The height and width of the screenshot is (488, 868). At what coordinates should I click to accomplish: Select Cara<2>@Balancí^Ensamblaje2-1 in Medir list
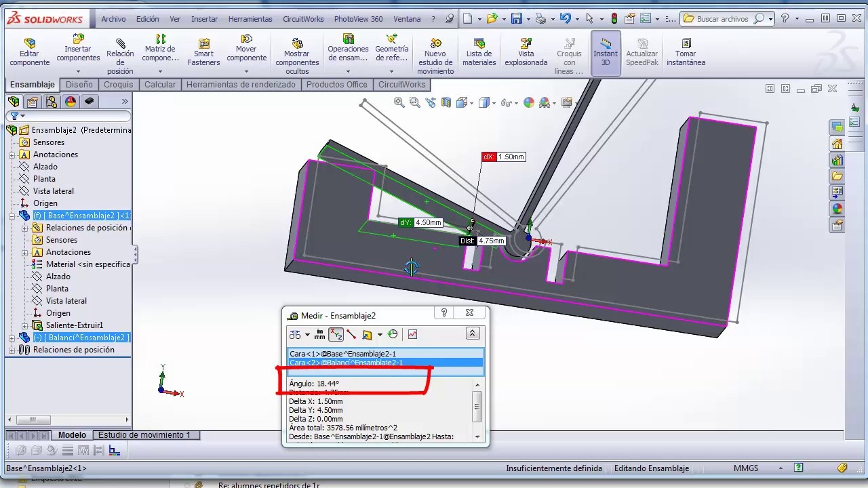point(385,363)
